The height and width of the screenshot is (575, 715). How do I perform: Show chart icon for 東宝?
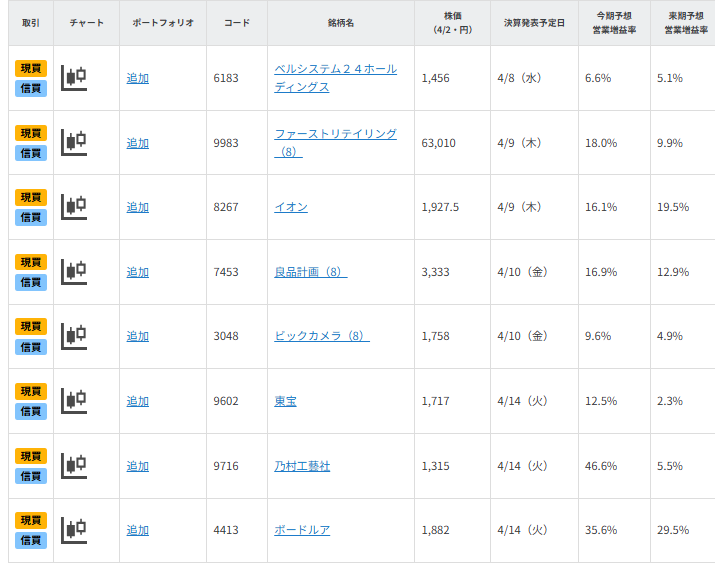point(73,401)
